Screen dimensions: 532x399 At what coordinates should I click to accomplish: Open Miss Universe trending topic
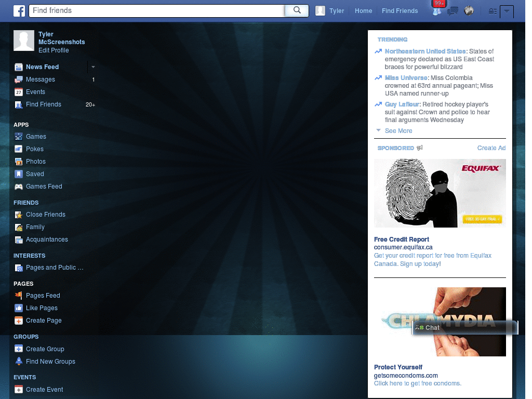[x=406, y=78]
